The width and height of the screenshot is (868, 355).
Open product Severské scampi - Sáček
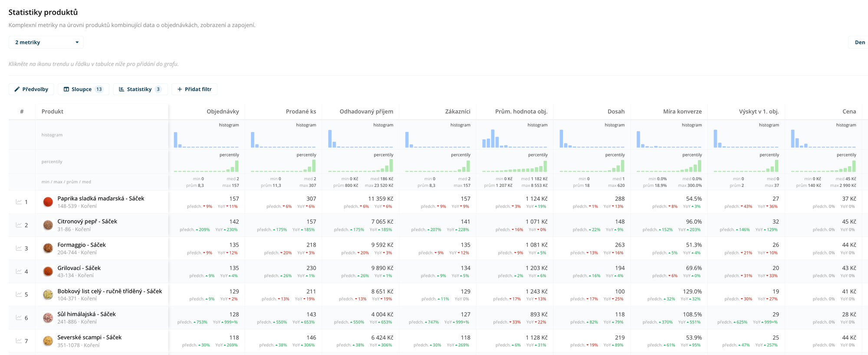point(89,337)
